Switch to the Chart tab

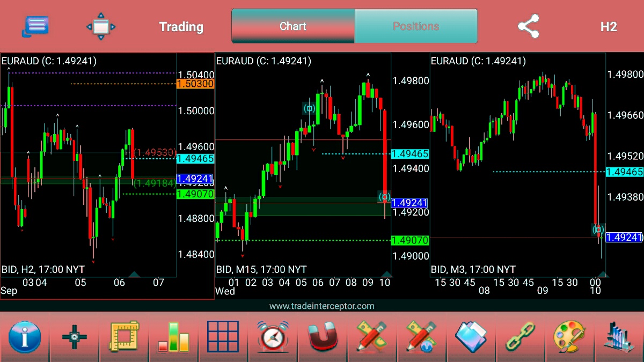293,26
